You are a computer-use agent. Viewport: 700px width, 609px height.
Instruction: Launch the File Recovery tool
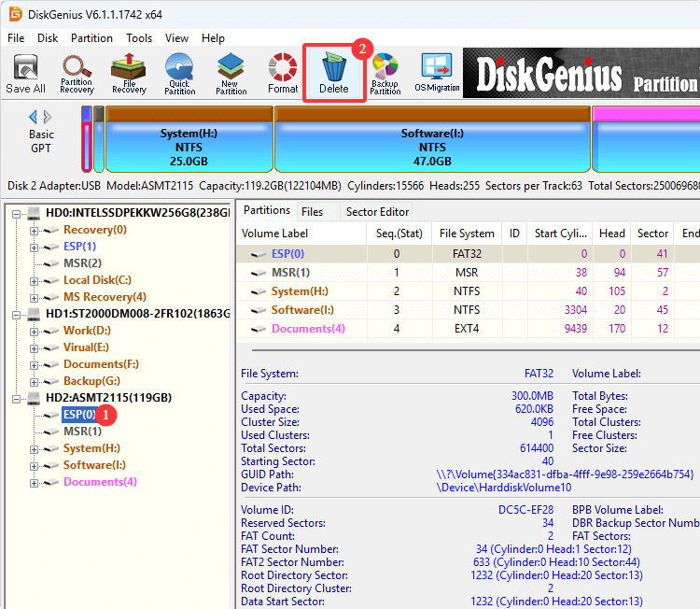(x=129, y=74)
